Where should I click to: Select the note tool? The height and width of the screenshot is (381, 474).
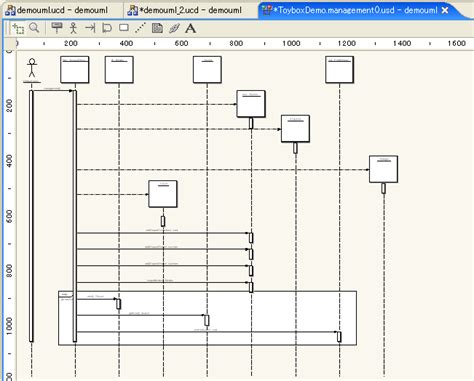[157, 28]
